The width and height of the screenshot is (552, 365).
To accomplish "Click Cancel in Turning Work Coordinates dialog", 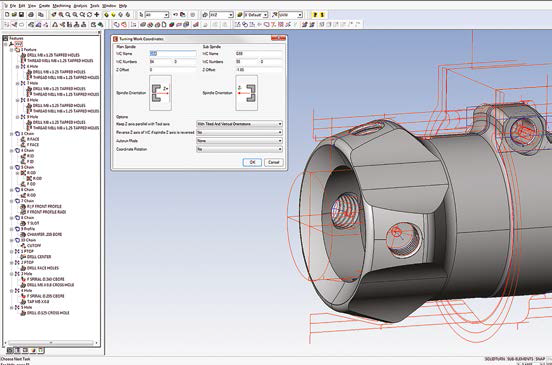I will 274,162.
